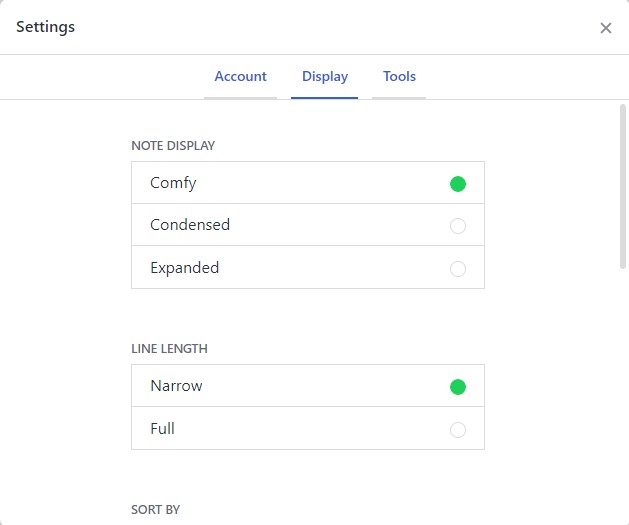Screen dimensions: 629x525
Task: Select the green Comfy radio button
Action: coord(458,183)
